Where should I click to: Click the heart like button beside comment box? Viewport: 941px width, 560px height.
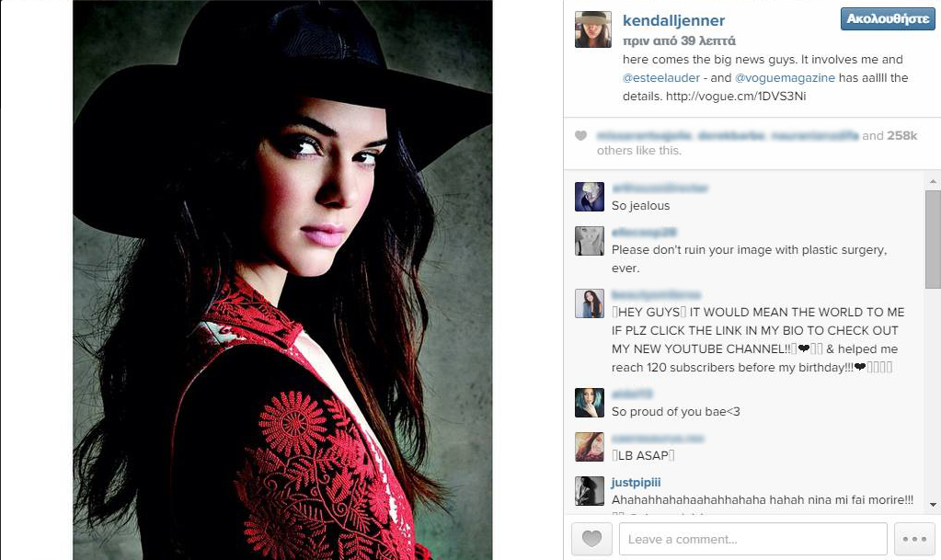591,539
